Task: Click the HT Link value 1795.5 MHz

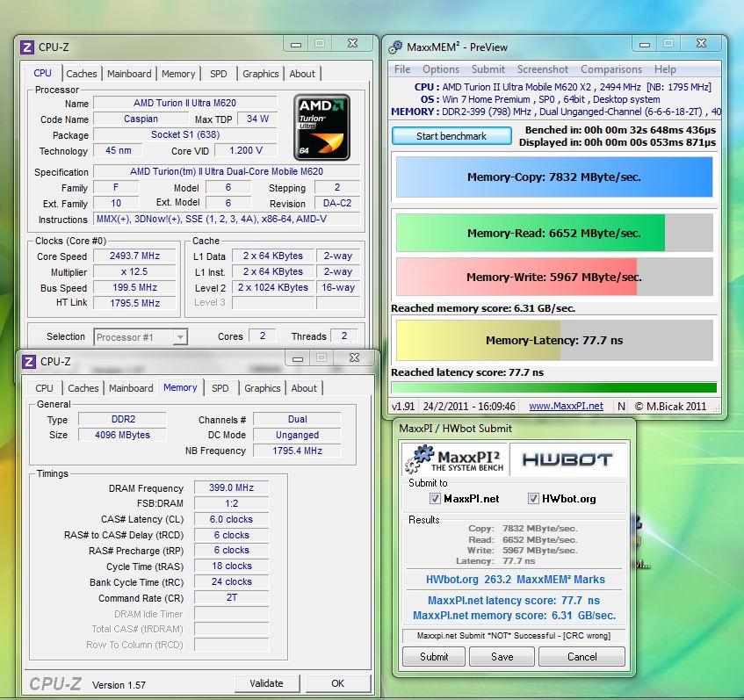Action: pos(134,303)
